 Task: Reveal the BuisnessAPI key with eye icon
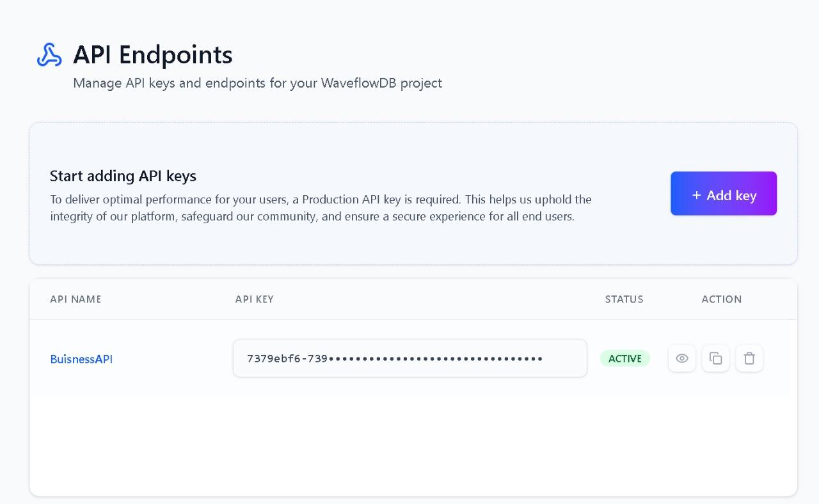[682, 358]
